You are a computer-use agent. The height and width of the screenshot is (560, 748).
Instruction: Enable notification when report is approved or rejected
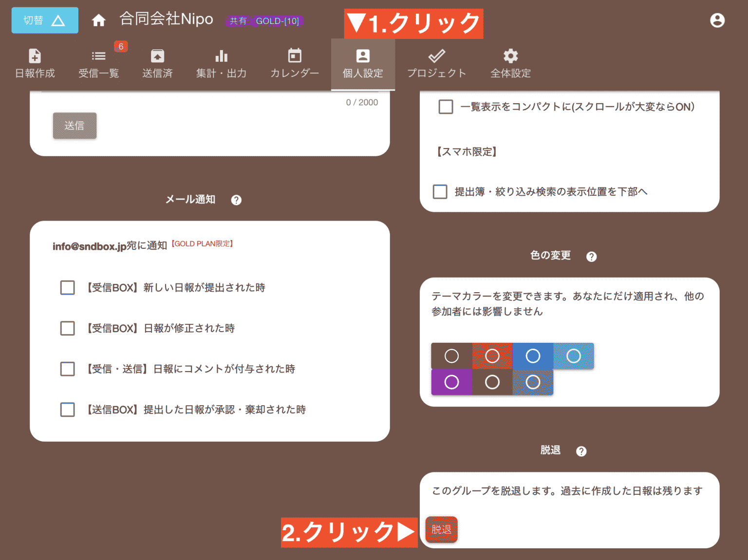coord(67,410)
